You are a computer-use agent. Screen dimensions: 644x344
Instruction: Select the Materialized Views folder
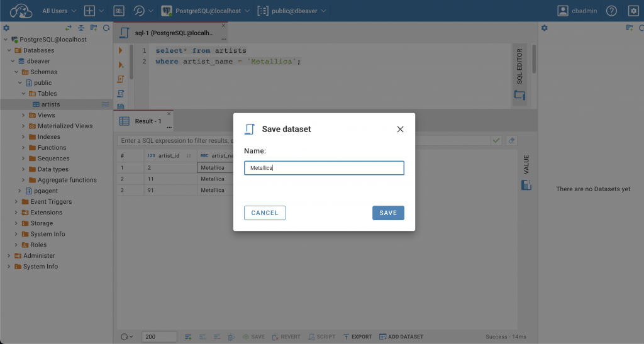[65, 126]
